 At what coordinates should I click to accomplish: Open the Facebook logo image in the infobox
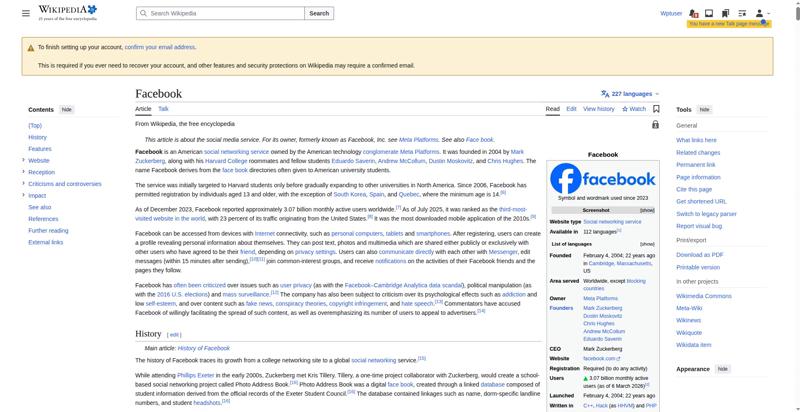click(x=603, y=178)
